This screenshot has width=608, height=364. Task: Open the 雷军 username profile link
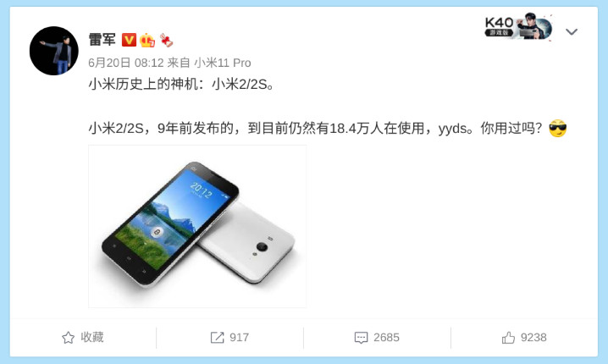(102, 40)
